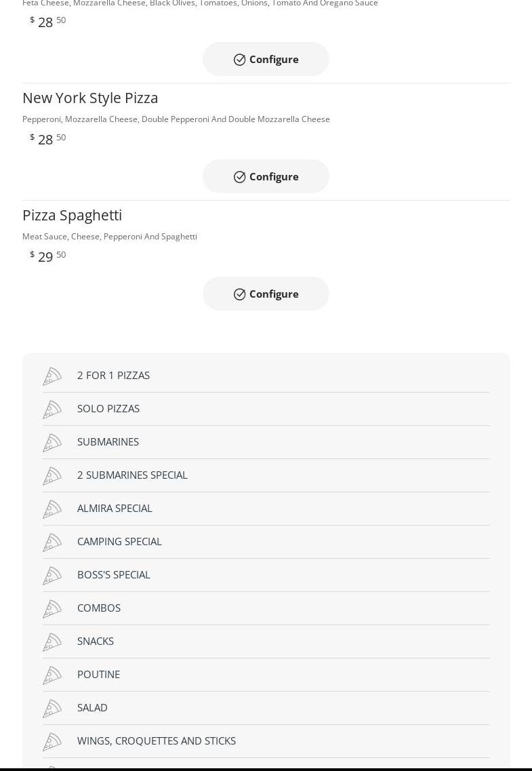Open the POUTINE category link
Screen dimensions: 532x771
(x=98, y=674)
